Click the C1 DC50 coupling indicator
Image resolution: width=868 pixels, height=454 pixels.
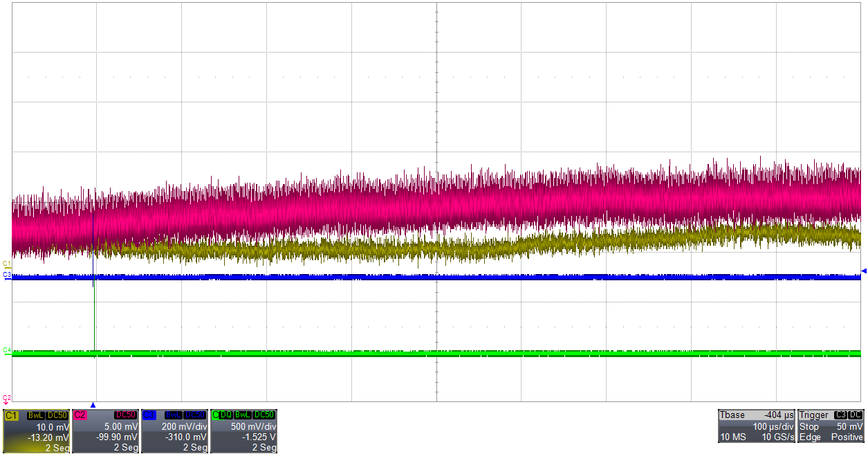click(57, 415)
